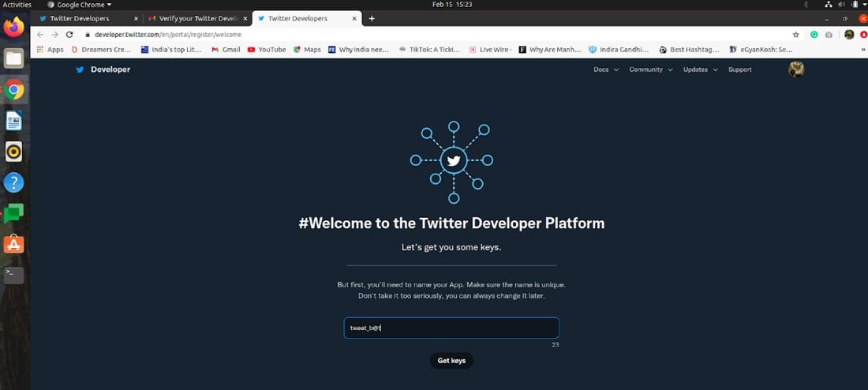Viewport: 868px width, 390px height.
Task: Open the Feb 15 clock calendar
Action: point(451,5)
